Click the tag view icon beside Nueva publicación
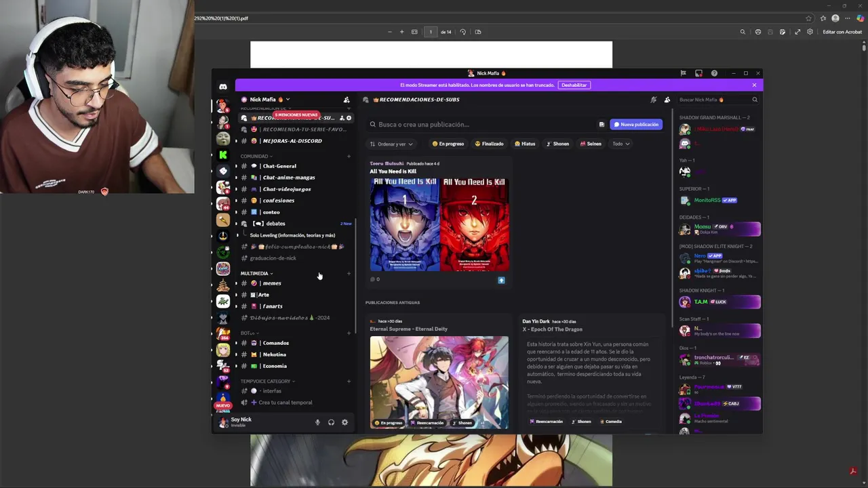Screen dimensions: 868x488 click(601, 125)
